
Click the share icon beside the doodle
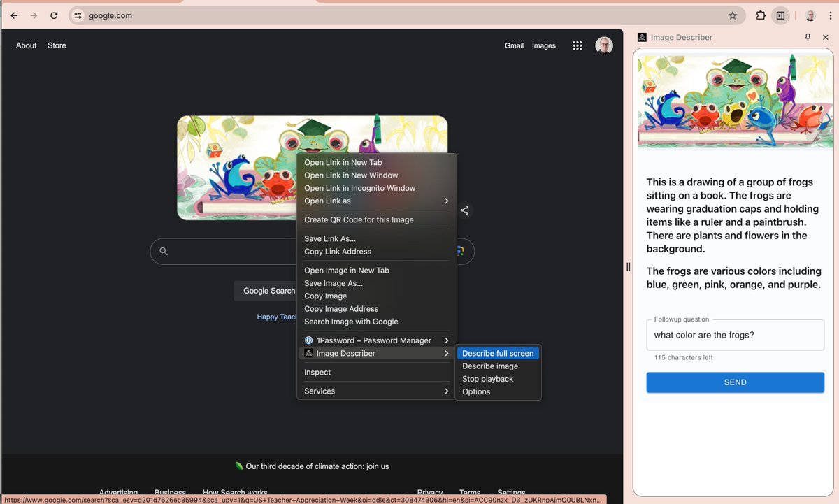[x=465, y=210]
